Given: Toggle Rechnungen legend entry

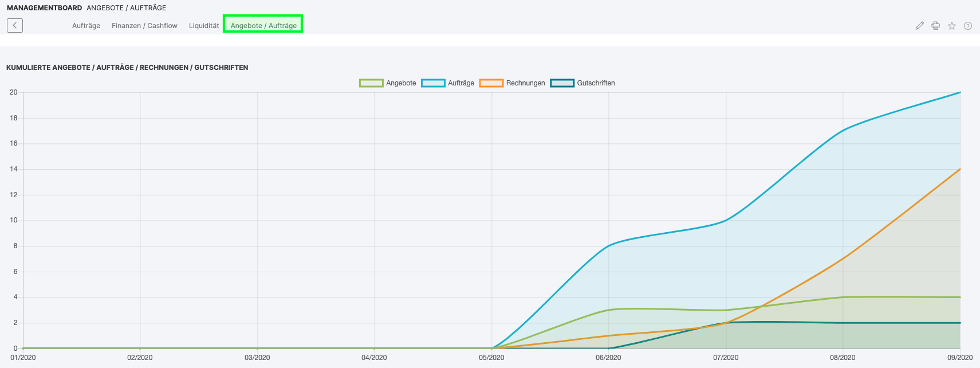Looking at the screenshot, I should [x=512, y=83].
